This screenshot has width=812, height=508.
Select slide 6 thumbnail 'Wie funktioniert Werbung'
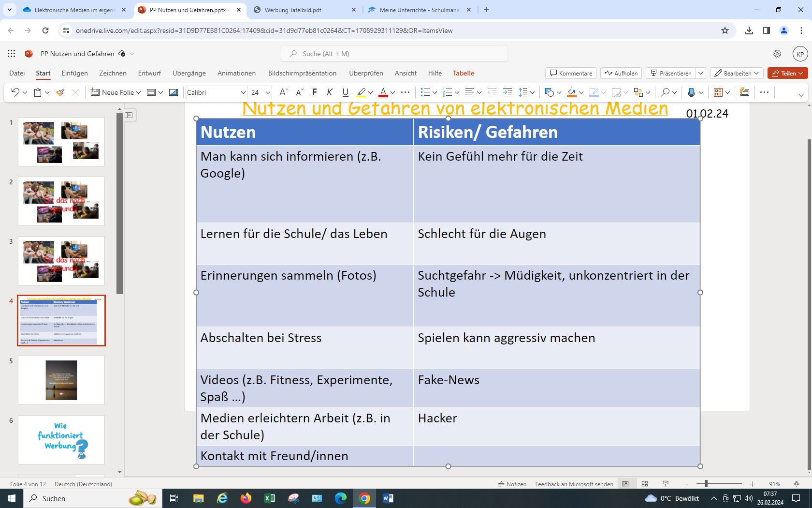coord(61,440)
